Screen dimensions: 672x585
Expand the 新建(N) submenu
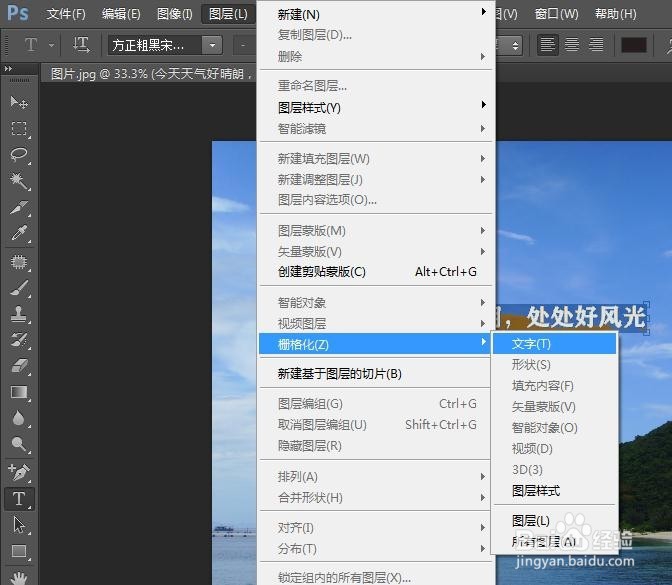pyautogui.click(x=376, y=14)
